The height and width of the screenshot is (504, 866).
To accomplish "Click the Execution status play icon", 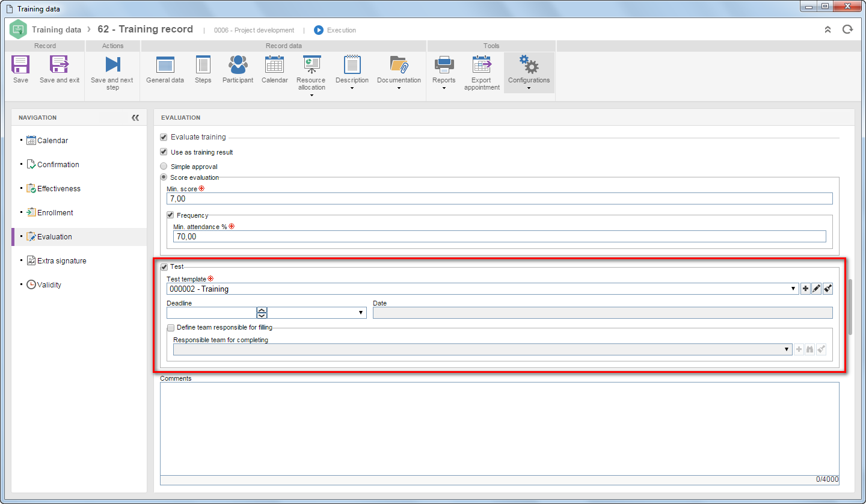I will (319, 30).
